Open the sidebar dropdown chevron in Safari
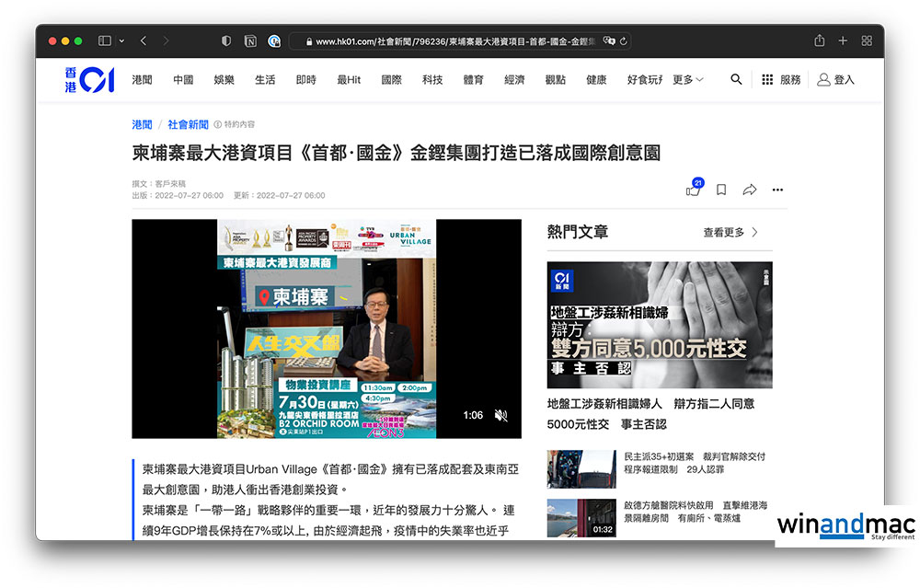The height and width of the screenshot is (588, 920). coord(120,41)
